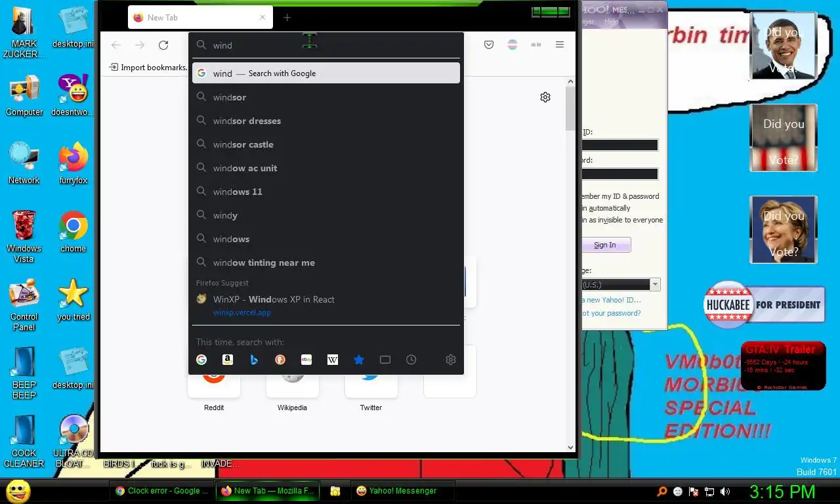Click the tray volume speaker icon
Image resolution: width=840 pixels, height=504 pixels.
coord(725,492)
